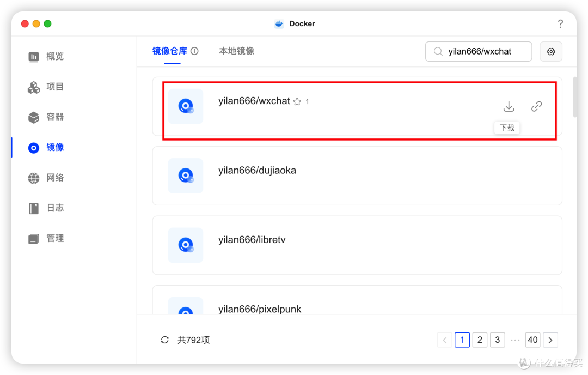
Task: Select the 镜像仓库 tab
Action: pyautogui.click(x=170, y=50)
